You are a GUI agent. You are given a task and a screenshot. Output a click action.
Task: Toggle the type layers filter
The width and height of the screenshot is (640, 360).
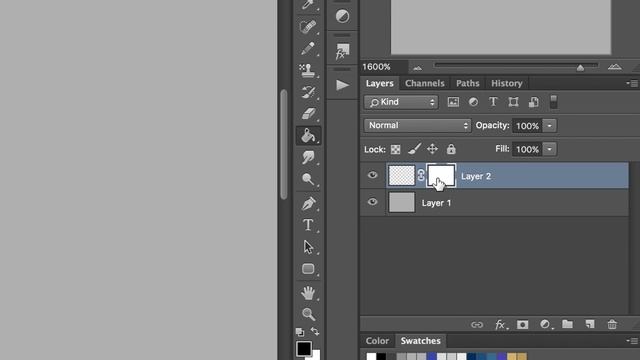493,102
